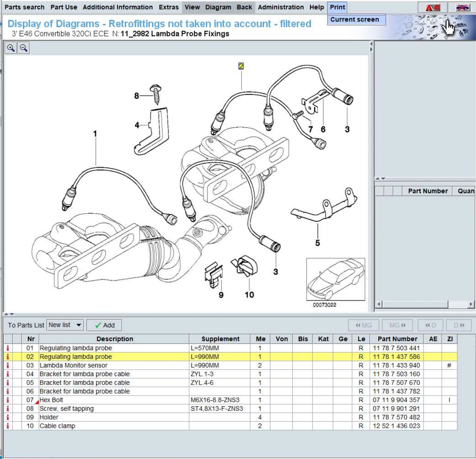Expand parts table using down arrow splitter
Image resolution: width=476 pixels, height=459 pixels.
click(12, 314)
